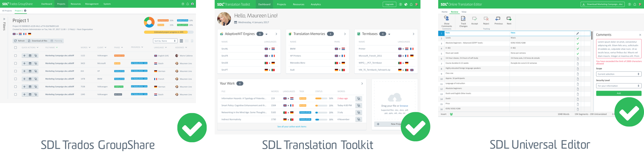The height and width of the screenshot is (162, 644).
Task: Open calendar icon in the BMW 1478 row
Action: click(30, 79)
